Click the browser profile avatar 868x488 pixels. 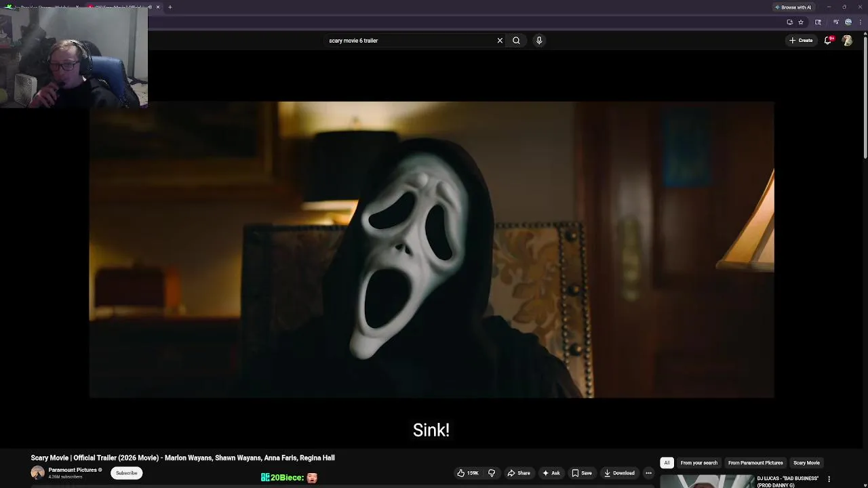click(848, 22)
